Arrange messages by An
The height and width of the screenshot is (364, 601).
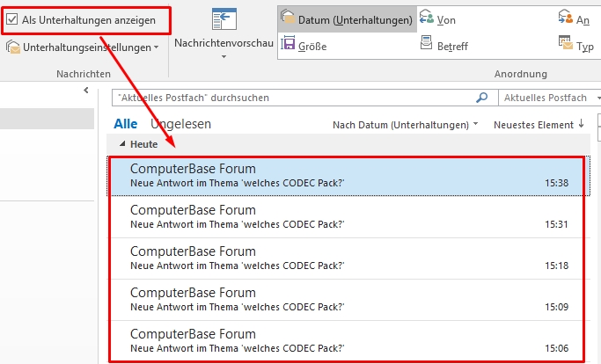click(574, 19)
